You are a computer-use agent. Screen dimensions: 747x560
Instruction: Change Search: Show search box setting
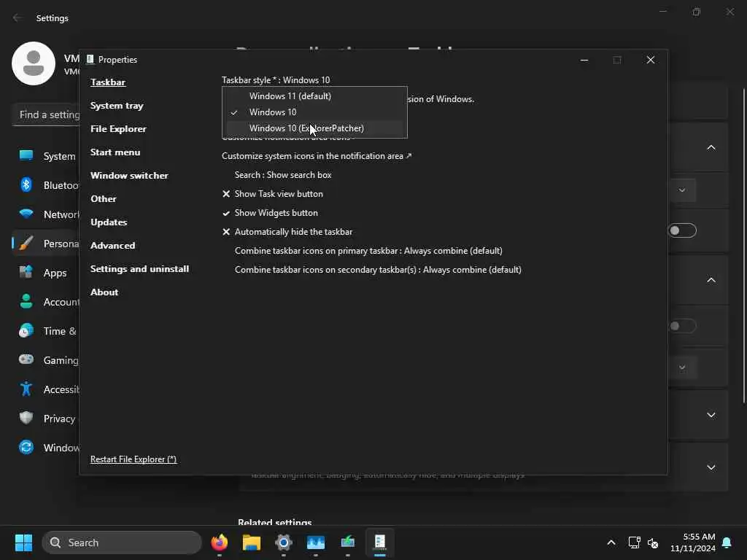click(283, 175)
